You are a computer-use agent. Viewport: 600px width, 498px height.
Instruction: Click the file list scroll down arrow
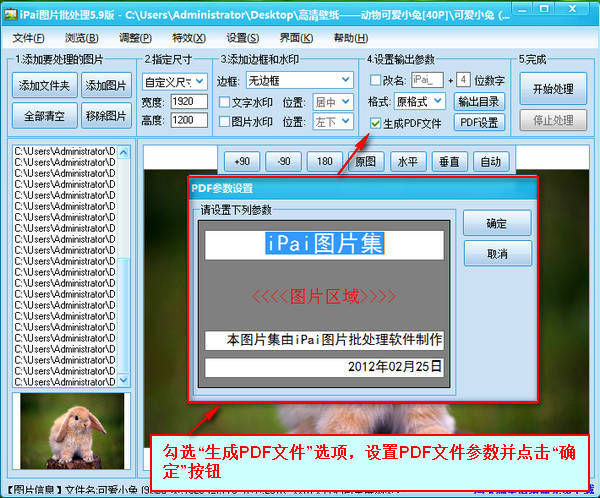(x=124, y=380)
